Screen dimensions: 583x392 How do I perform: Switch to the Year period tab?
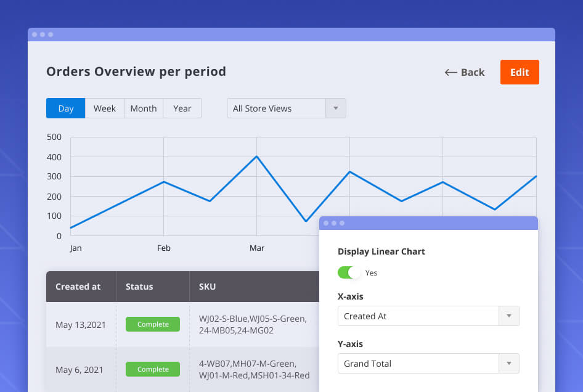pos(182,108)
